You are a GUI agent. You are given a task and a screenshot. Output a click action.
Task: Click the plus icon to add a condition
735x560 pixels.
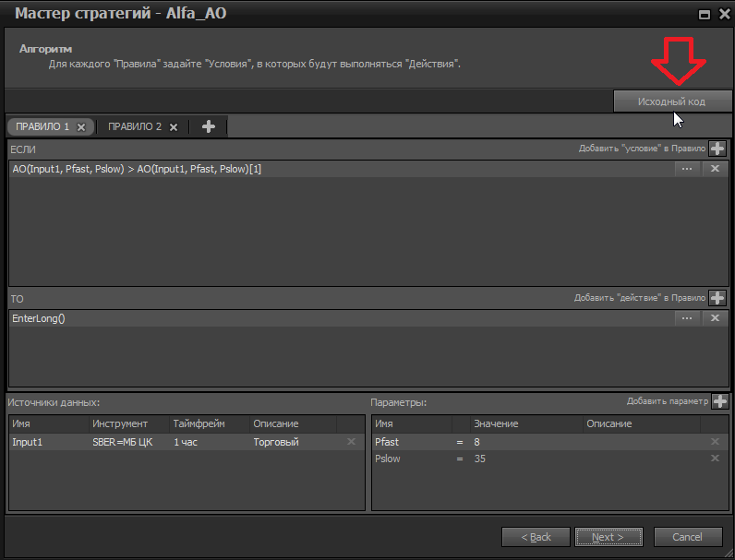point(717,149)
